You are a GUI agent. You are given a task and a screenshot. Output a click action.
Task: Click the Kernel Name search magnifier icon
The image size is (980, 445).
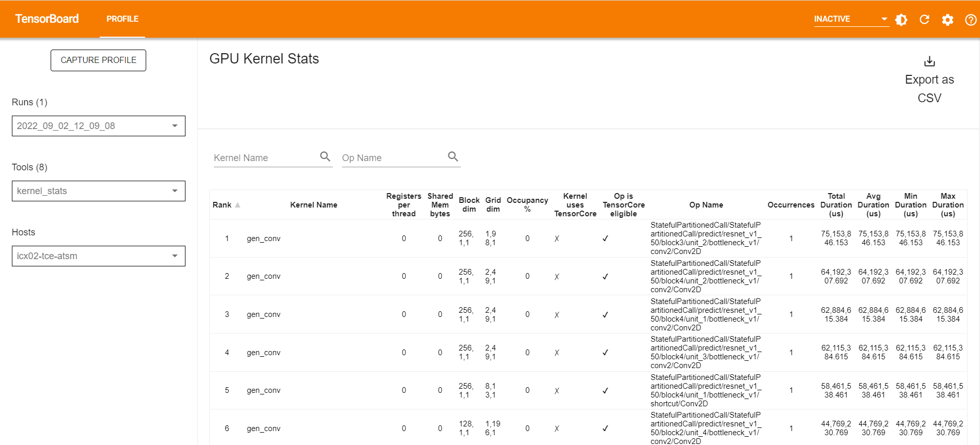coord(325,156)
